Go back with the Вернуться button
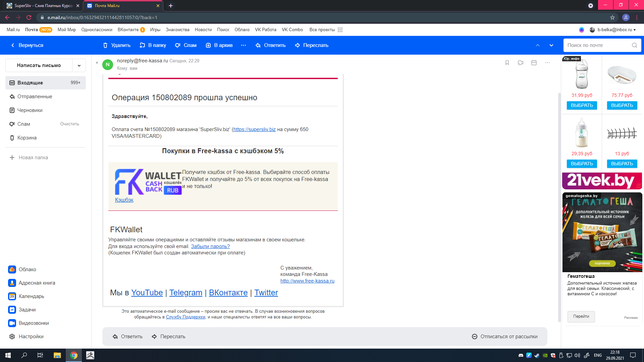644x362 pixels. click(x=27, y=45)
